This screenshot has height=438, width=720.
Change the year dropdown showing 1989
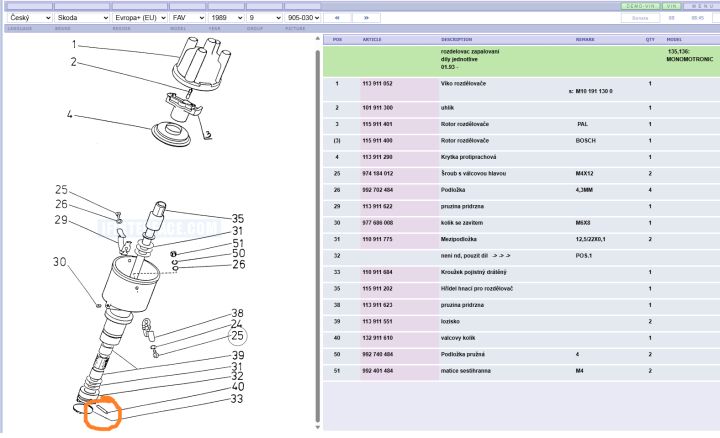click(x=225, y=17)
